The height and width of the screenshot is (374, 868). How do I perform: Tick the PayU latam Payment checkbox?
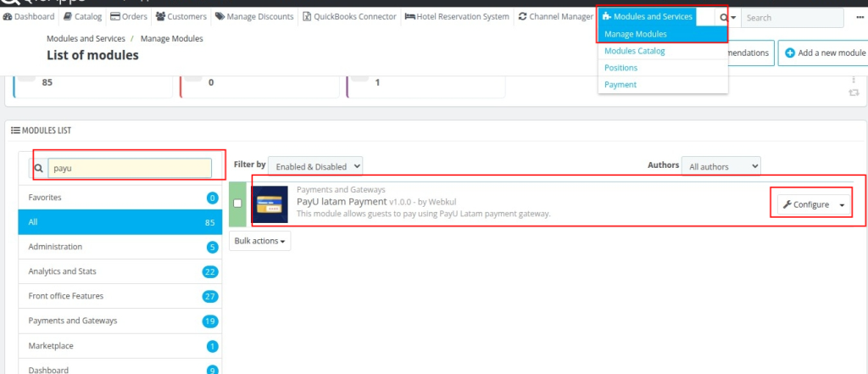click(x=237, y=204)
